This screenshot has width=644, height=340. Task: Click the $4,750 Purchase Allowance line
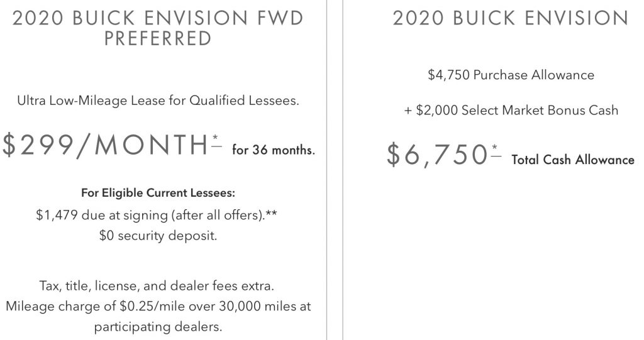click(511, 75)
